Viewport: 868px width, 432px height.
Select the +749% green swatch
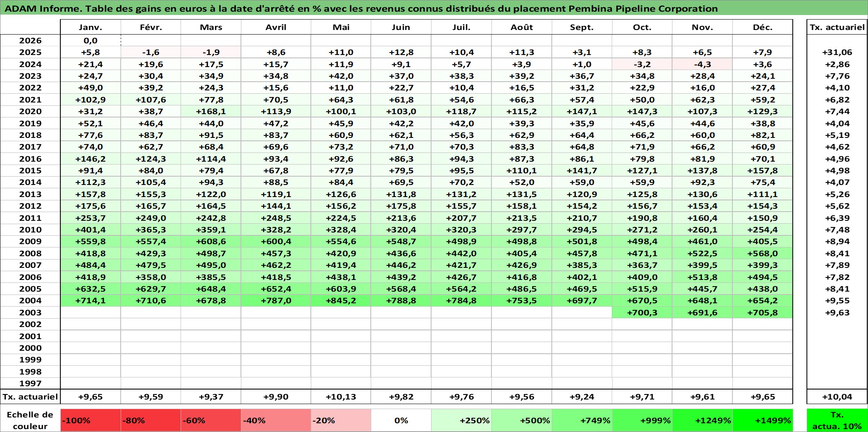coord(582,420)
